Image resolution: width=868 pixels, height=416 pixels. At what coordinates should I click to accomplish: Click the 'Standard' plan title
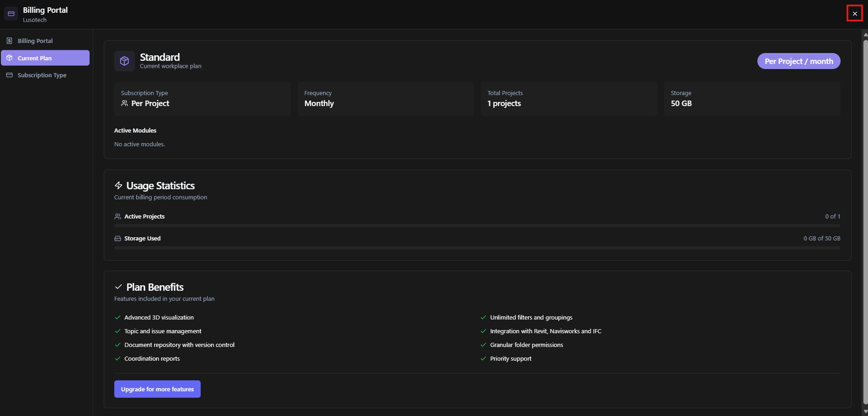pos(160,57)
